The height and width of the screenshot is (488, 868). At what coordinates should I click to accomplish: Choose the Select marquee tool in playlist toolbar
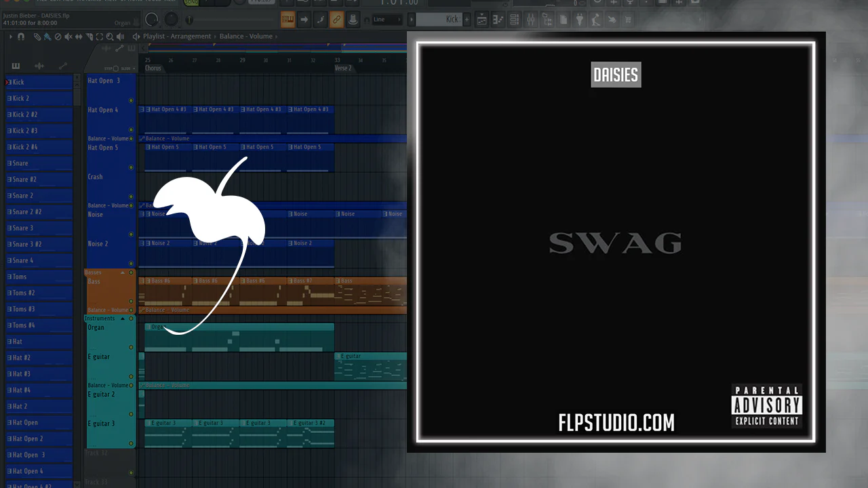(99, 37)
